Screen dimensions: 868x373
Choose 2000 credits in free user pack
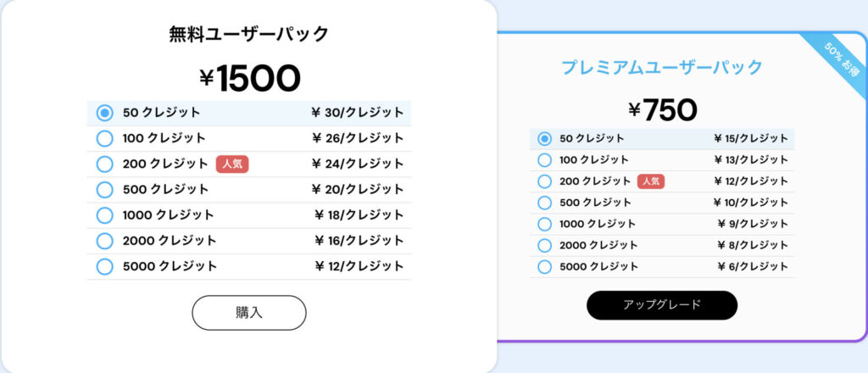[x=105, y=241]
